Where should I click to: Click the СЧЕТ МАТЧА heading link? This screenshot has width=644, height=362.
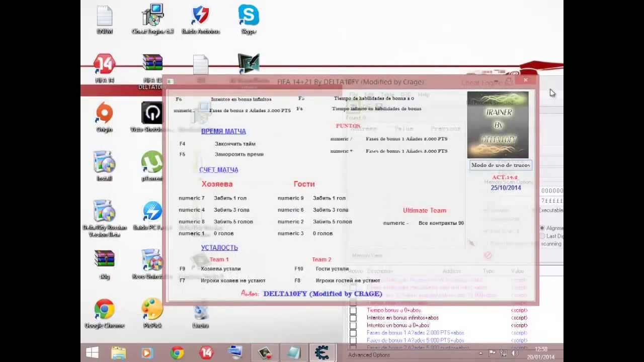[219, 170]
